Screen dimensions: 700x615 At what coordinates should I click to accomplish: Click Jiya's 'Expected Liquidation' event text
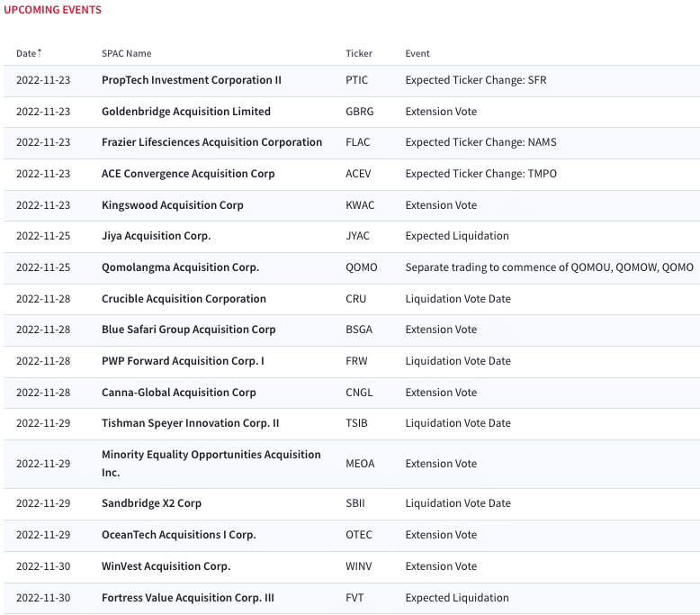457,236
